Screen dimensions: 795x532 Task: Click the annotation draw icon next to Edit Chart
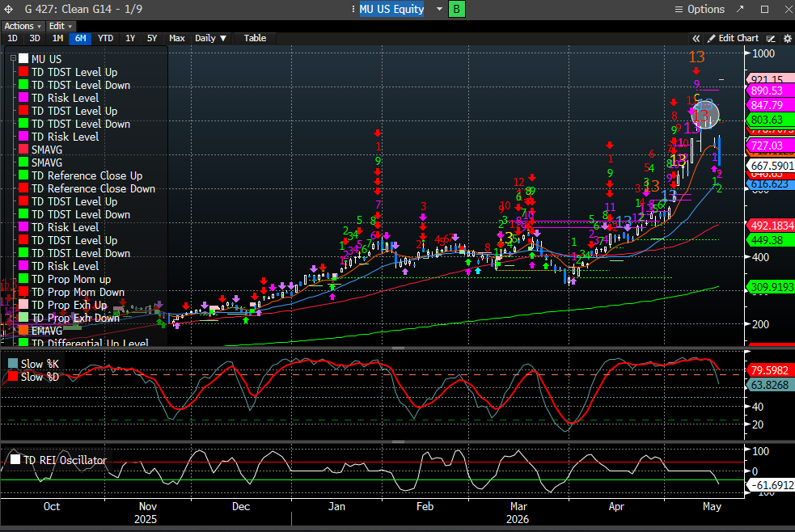[771, 39]
